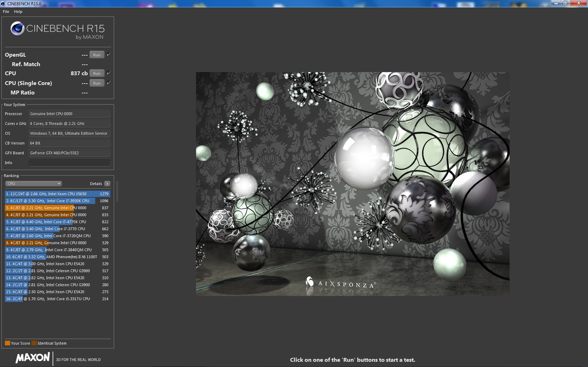588x367 pixels.
Task: Toggle the OpenGL test checkbox
Action: click(108, 55)
